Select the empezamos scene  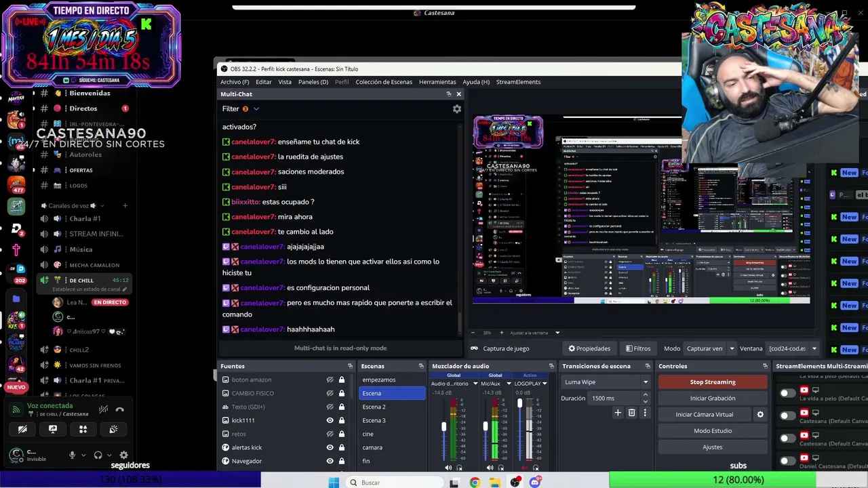coord(392,380)
